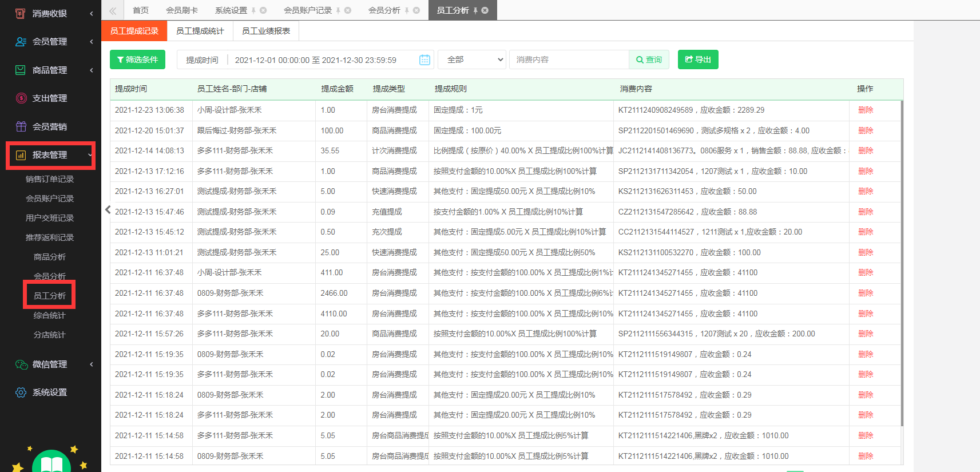The width and height of the screenshot is (980, 472).
Task: Pin the 会员账户记录 tab
Action: [338, 10]
